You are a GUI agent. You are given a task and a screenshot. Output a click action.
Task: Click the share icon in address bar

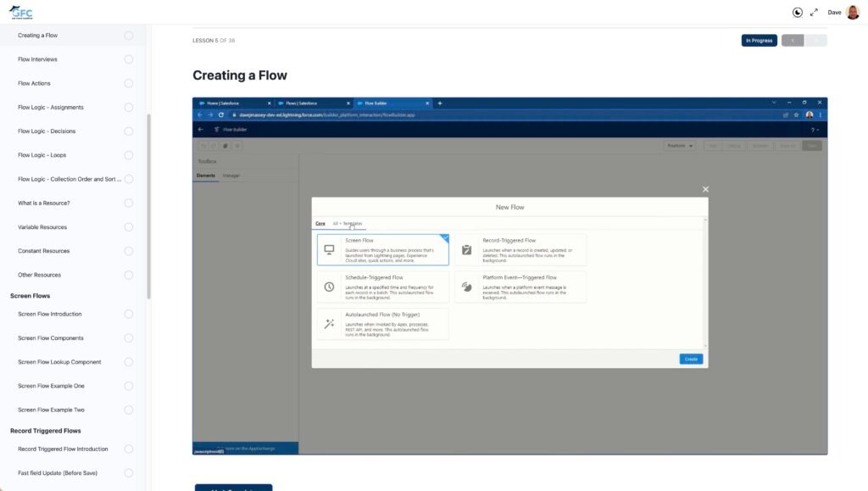pos(786,115)
